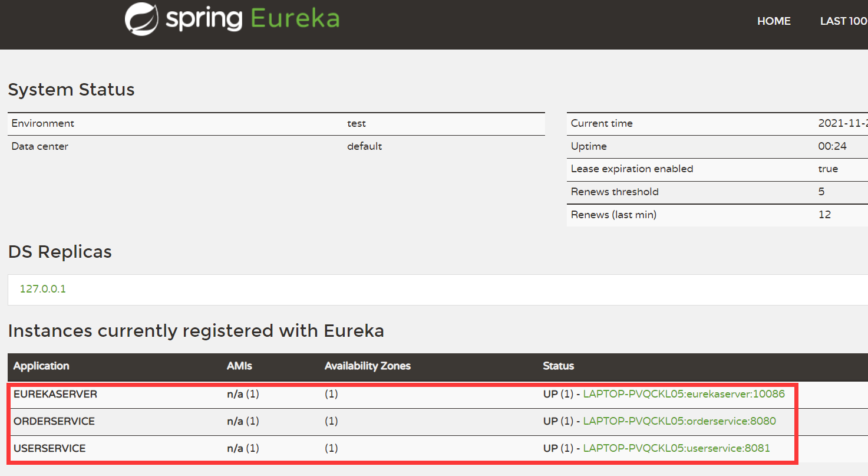Select the ORDERSERVICE application name
The width and height of the screenshot is (868, 476).
point(54,421)
